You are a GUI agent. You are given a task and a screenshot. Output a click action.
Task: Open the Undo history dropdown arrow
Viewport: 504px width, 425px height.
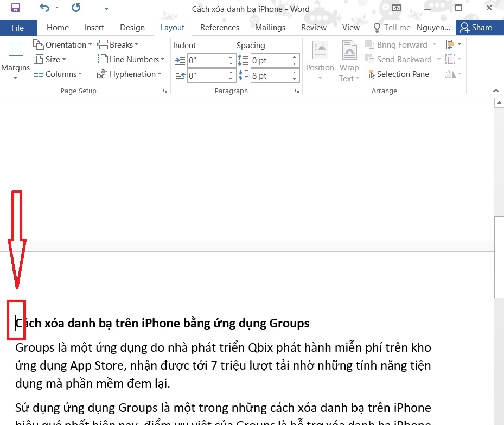[57, 8]
